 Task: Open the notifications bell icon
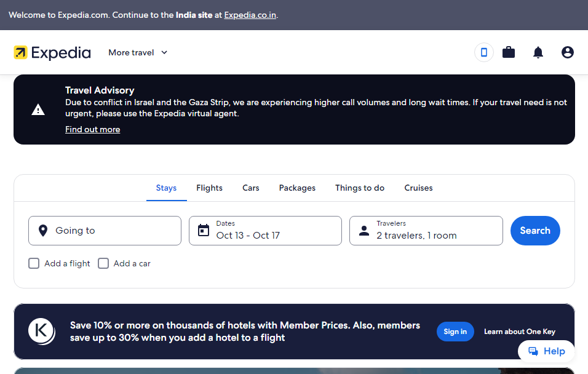pos(538,52)
